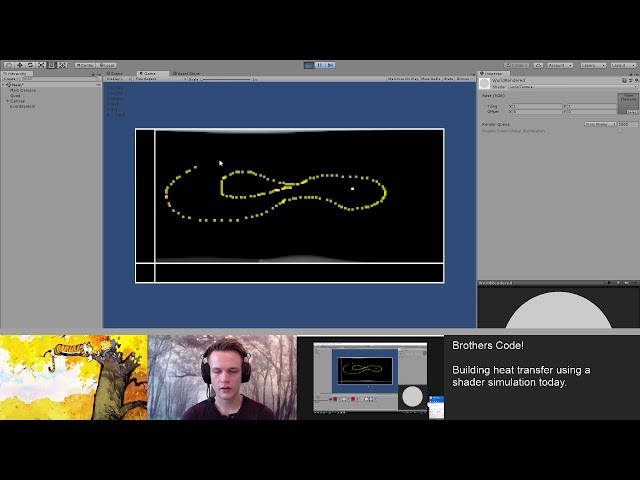
Task: Click the Pause button
Action: pyautogui.click(x=320, y=65)
